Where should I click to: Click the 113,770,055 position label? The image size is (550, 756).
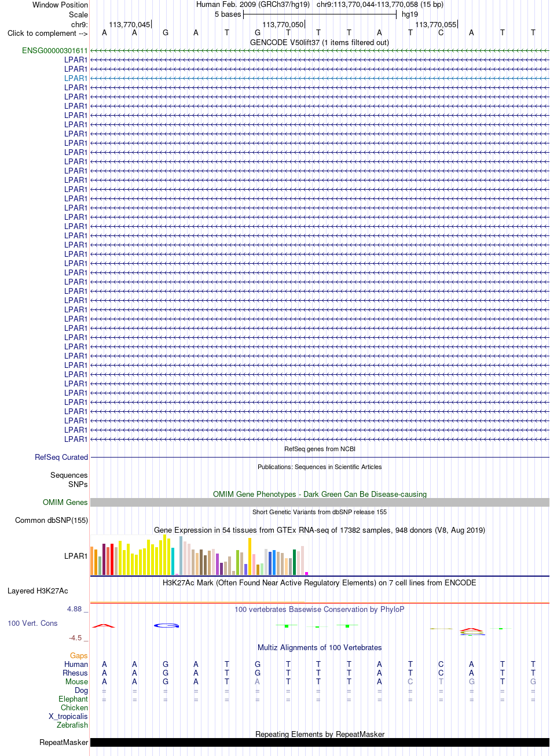435,24
